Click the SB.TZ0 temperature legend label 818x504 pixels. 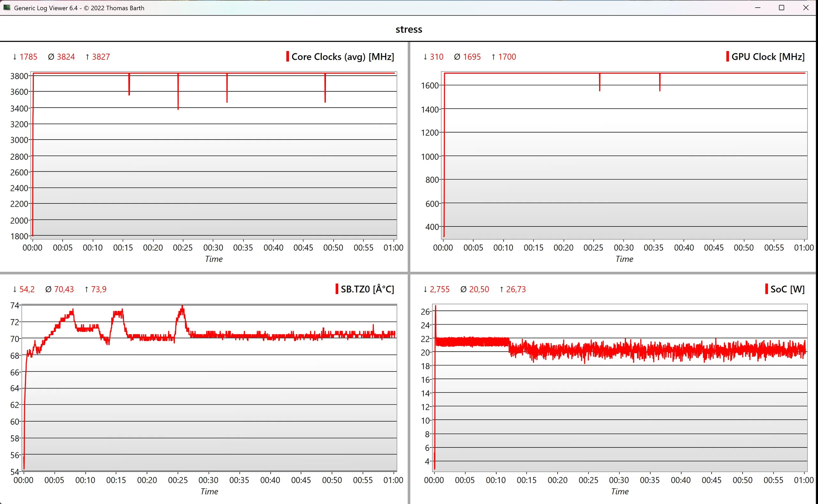pyautogui.click(x=367, y=289)
